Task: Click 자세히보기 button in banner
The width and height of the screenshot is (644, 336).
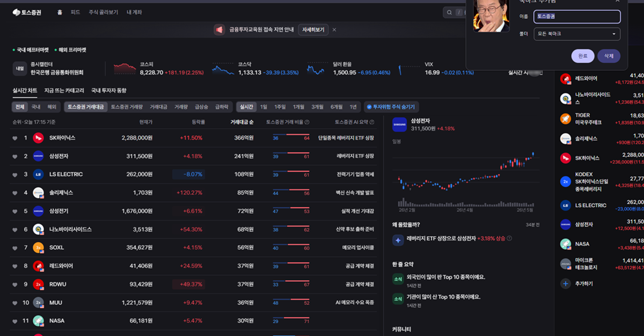Action: [313, 30]
